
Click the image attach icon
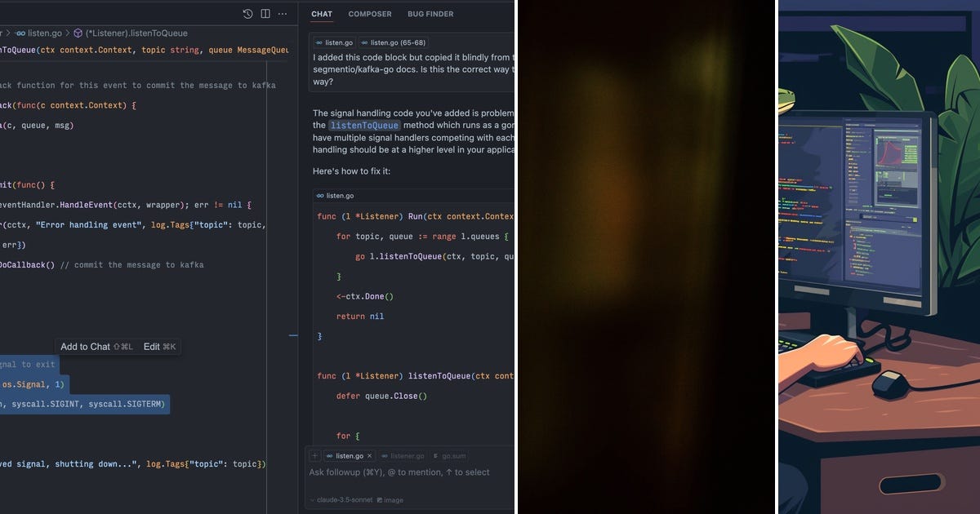pyautogui.click(x=378, y=500)
